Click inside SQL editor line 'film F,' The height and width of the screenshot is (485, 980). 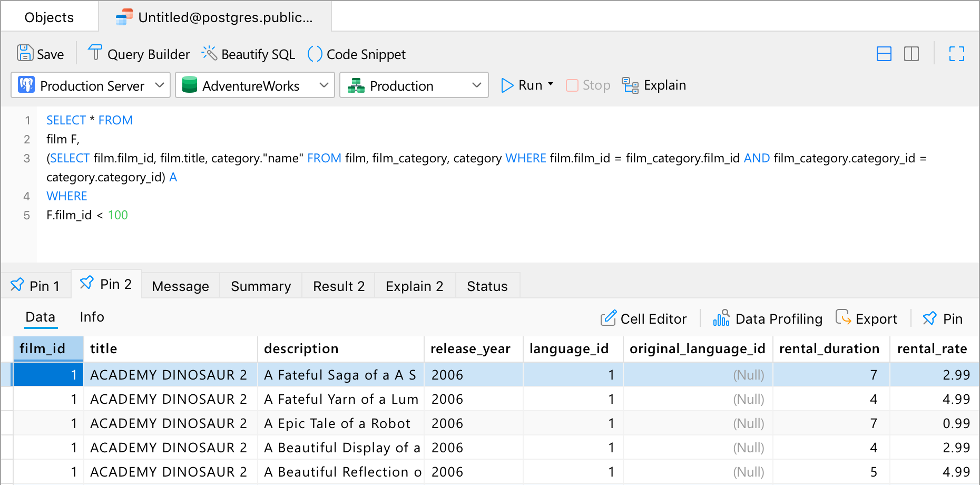click(63, 139)
